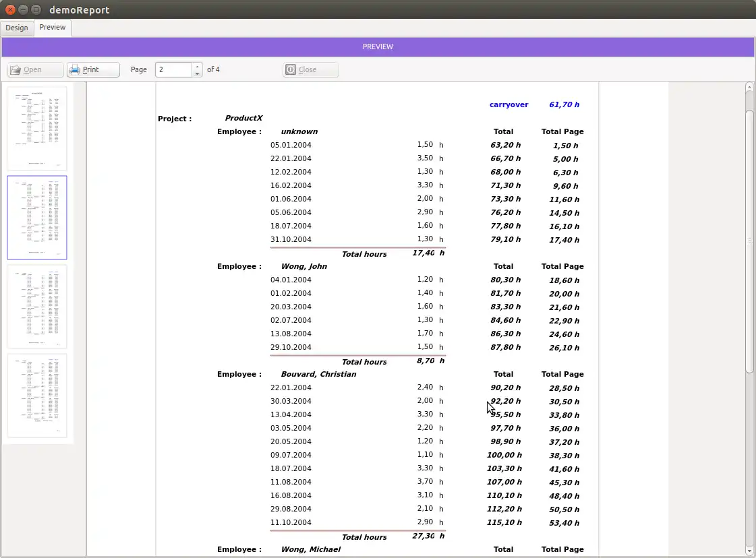This screenshot has height=558, width=756.
Task: Click the blue carryover label
Action: click(x=508, y=104)
